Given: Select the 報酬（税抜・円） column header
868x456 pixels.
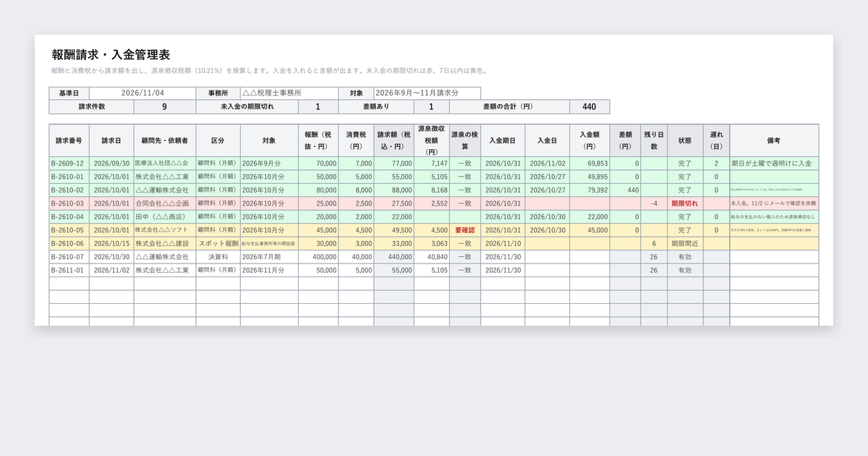Looking at the screenshot, I should [x=318, y=140].
